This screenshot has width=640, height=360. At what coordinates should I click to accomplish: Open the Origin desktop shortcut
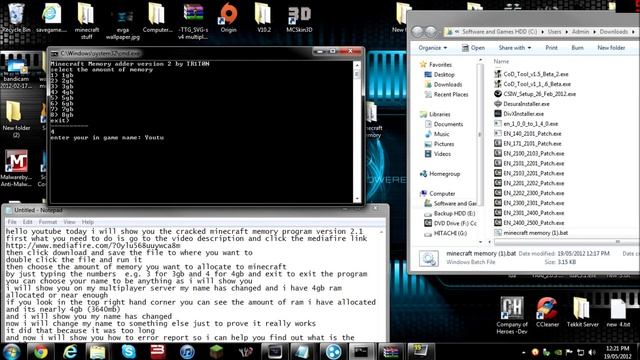[x=229, y=18]
